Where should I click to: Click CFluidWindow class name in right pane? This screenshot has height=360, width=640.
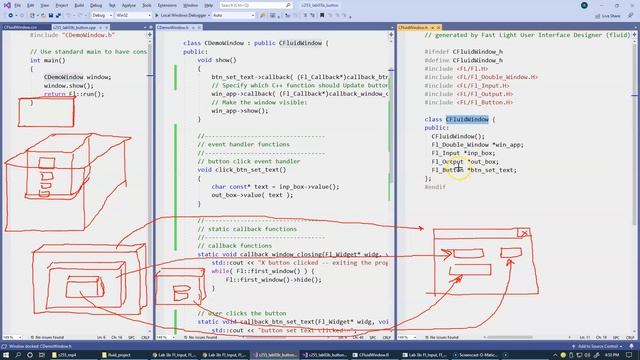click(x=467, y=119)
